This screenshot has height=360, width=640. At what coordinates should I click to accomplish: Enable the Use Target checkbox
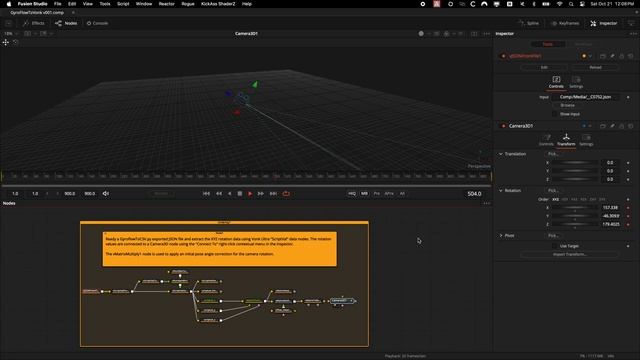pyautogui.click(x=554, y=246)
